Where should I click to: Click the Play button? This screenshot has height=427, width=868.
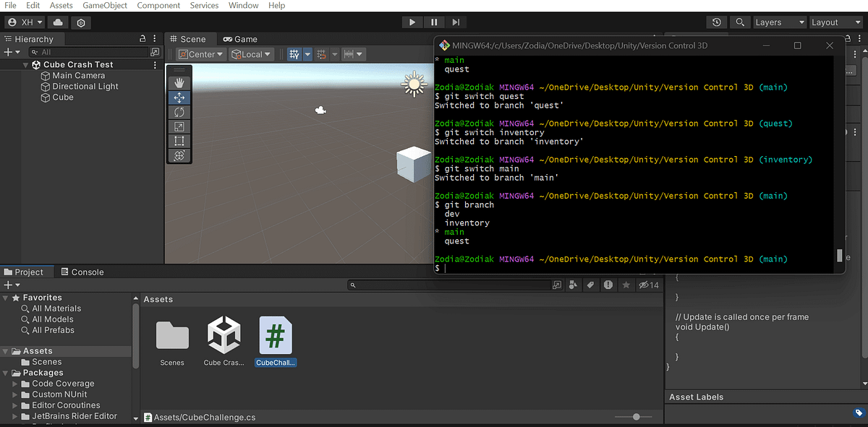click(412, 22)
